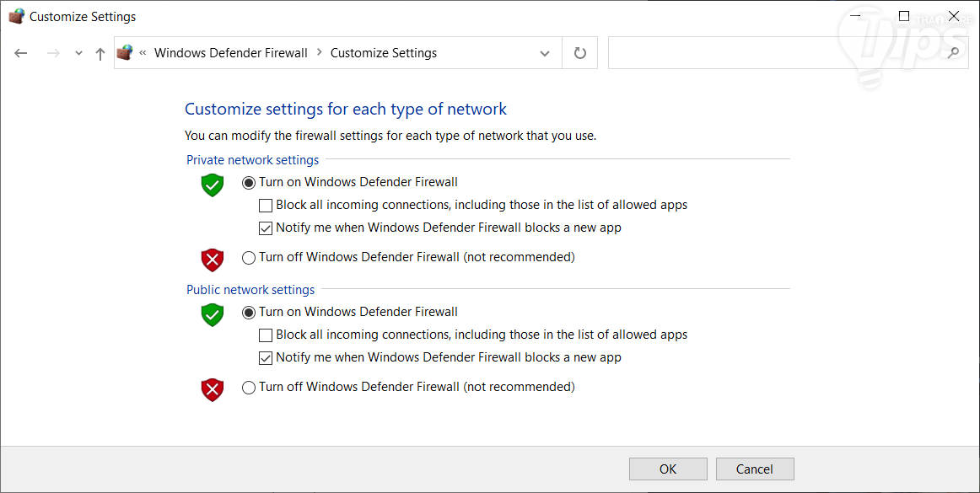Select Turn off firewall for Public network
The height and width of the screenshot is (493, 980).
click(249, 388)
